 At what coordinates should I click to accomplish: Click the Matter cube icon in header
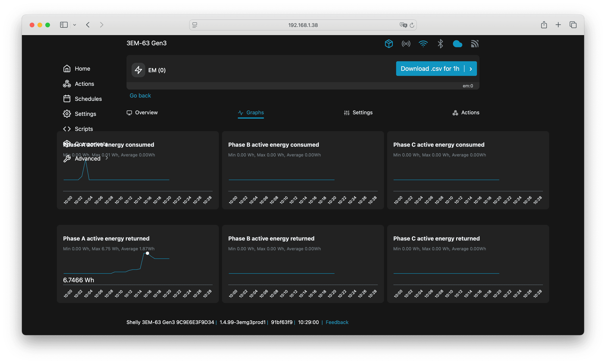(389, 44)
